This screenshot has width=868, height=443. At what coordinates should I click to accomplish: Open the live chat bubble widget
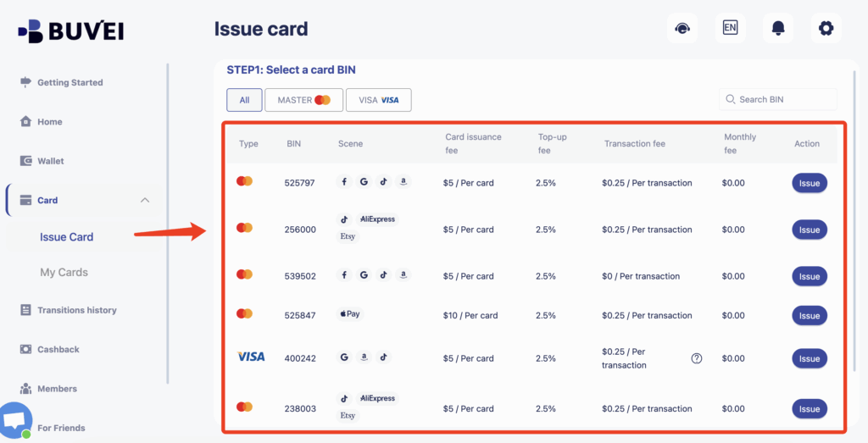pyautogui.click(x=15, y=421)
